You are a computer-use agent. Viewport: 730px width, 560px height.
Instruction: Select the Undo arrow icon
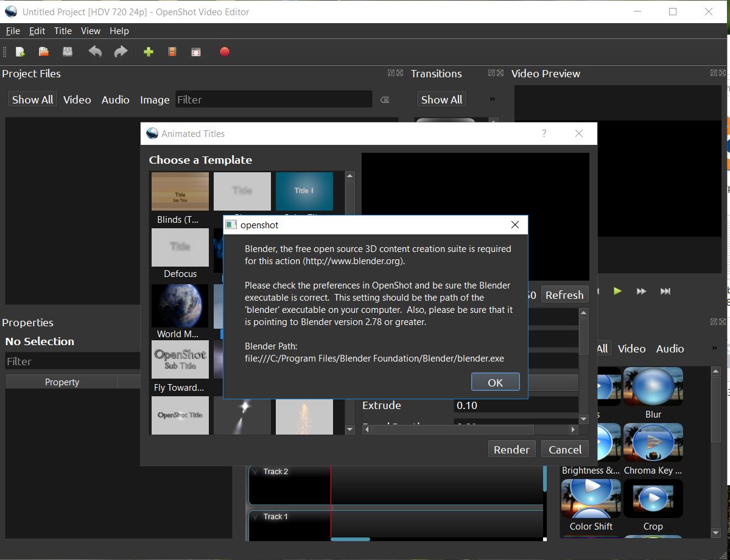(x=95, y=52)
